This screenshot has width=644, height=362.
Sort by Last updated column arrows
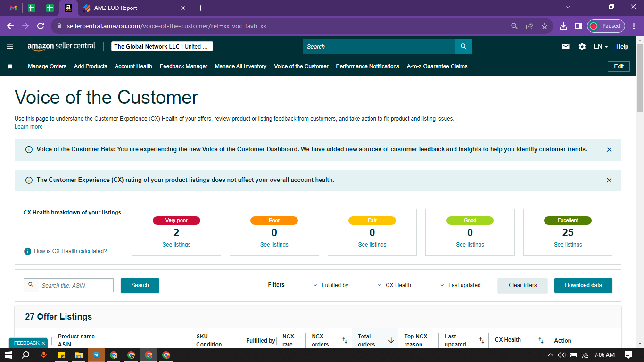pyautogui.click(x=482, y=340)
